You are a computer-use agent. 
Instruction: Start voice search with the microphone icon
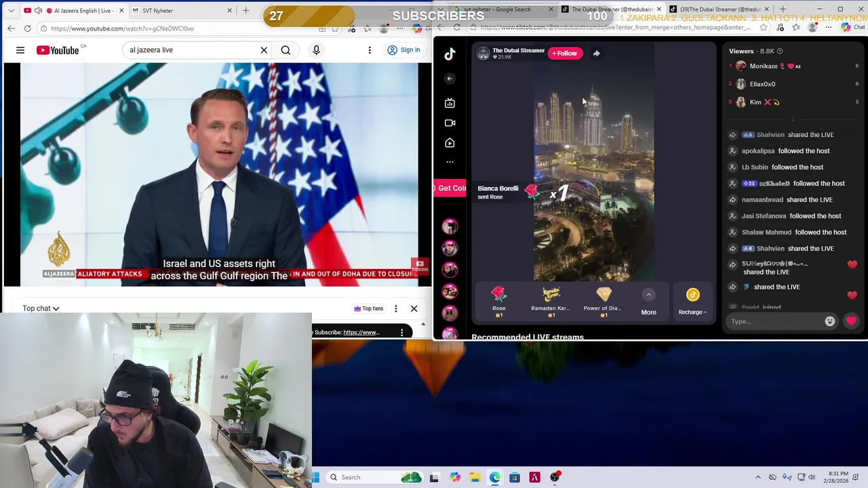[x=316, y=50]
